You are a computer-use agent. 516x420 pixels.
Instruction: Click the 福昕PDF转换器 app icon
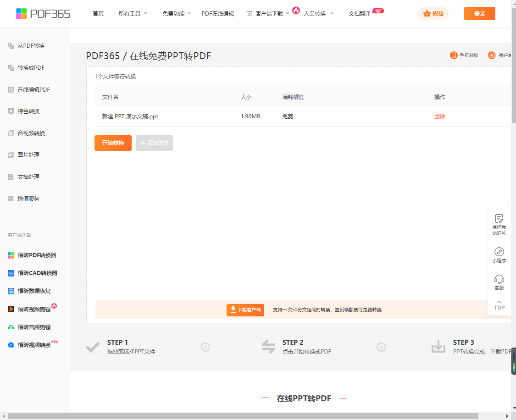11,255
